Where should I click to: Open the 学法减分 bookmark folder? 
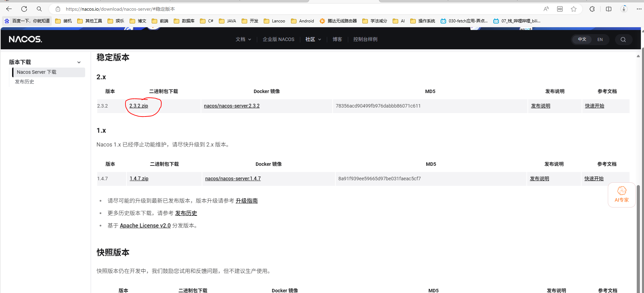click(375, 21)
